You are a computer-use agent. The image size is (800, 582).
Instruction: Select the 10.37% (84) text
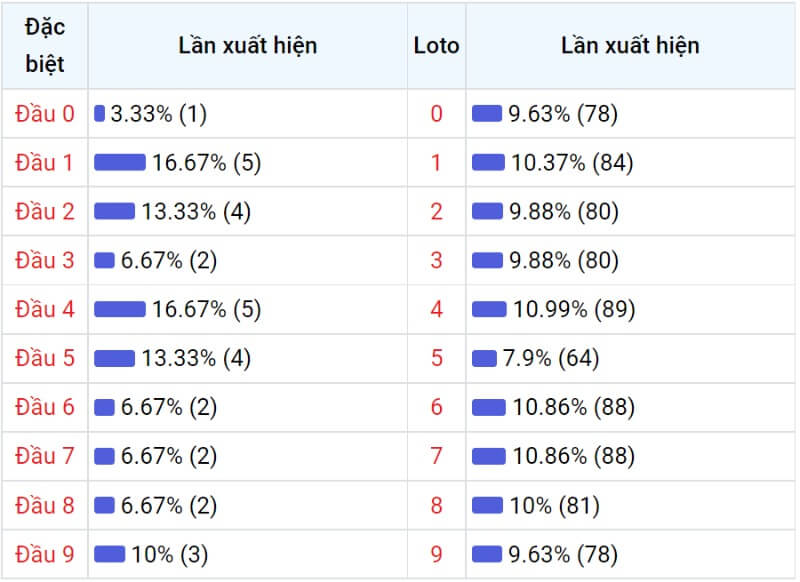[x=572, y=163]
